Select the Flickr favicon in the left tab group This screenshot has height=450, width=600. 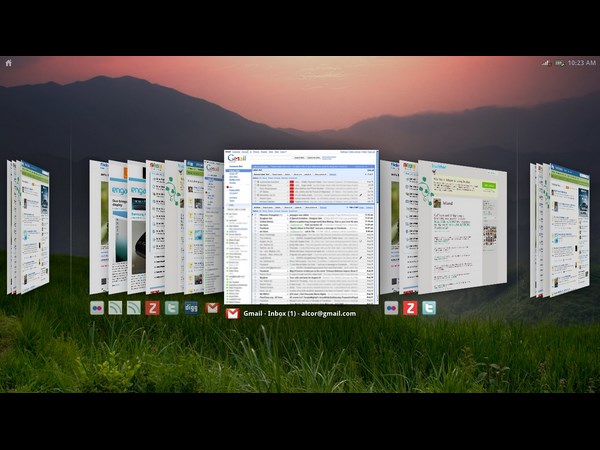pos(97,308)
